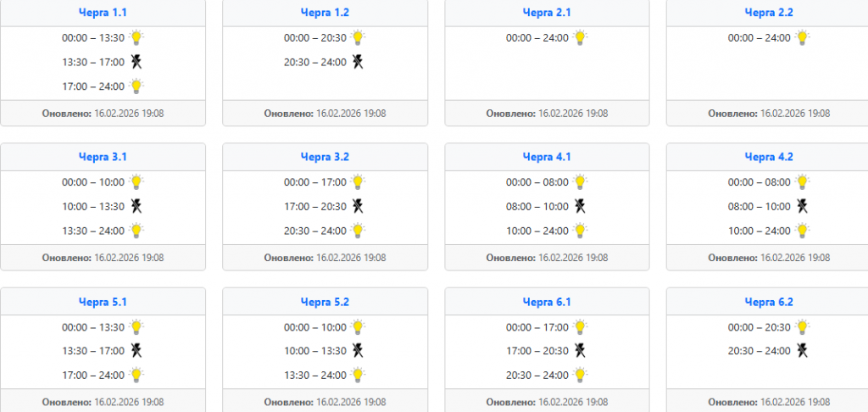Open the Черга 3.2 queue link
The height and width of the screenshot is (412, 868).
click(x=325, y=156)
